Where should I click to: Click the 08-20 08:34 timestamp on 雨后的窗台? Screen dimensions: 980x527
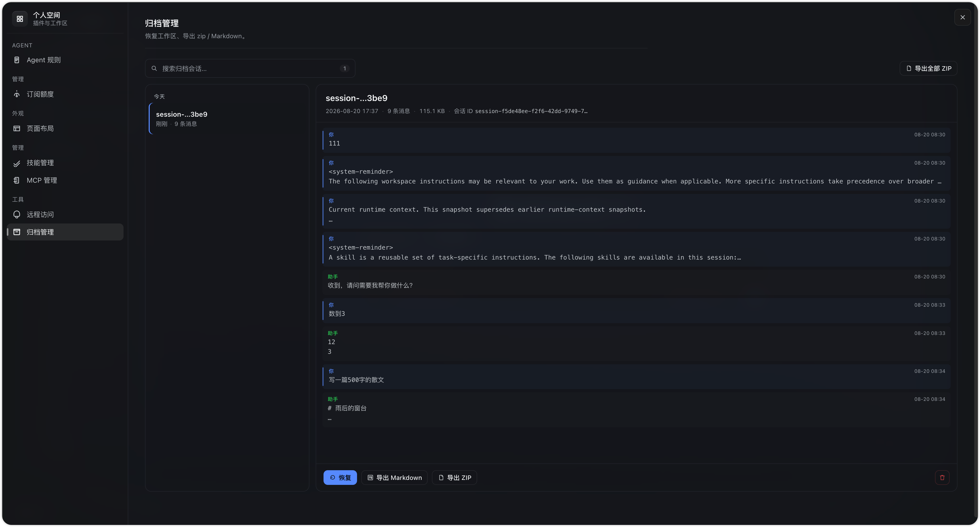929,399
